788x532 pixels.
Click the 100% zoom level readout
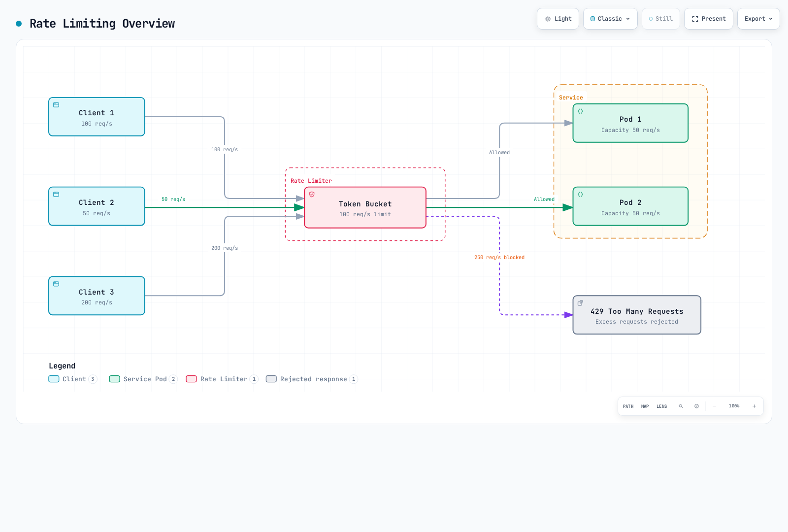point(734,406)
